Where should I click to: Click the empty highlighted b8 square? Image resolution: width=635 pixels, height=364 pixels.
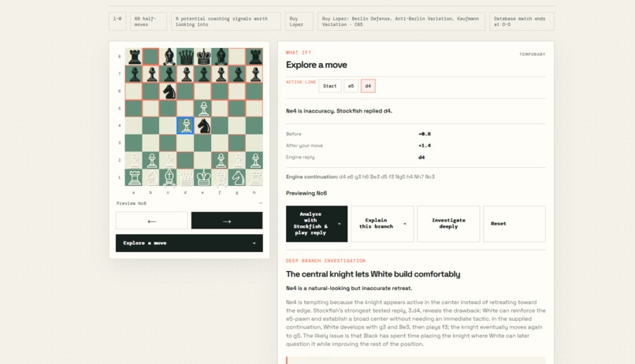(x=151, y=57)
